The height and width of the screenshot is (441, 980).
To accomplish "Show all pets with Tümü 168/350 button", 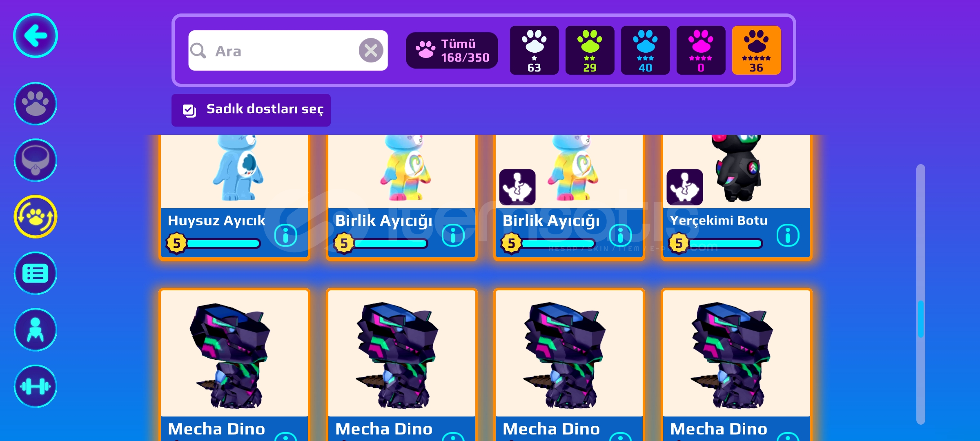I will point(452,50).
